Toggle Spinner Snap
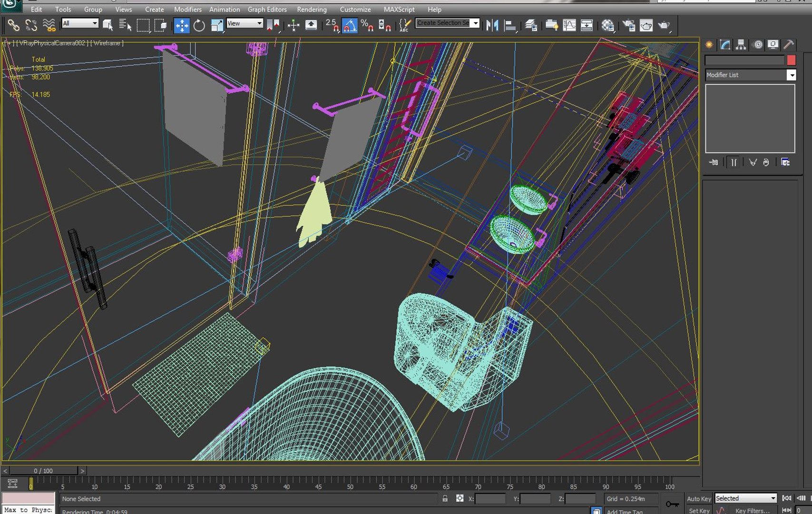Viewport: 812px width, 514px height. (x=384, y=25)
